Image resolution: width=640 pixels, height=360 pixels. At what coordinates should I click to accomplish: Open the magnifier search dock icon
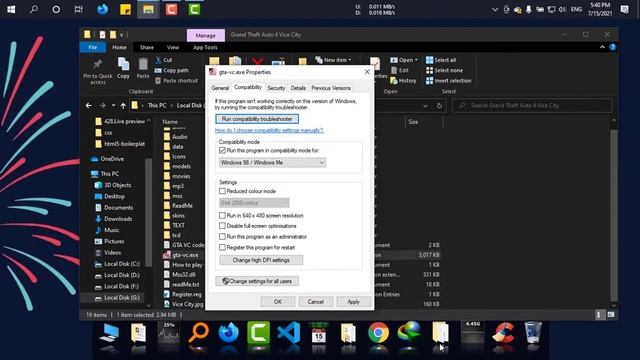click(x=198, y=333)
